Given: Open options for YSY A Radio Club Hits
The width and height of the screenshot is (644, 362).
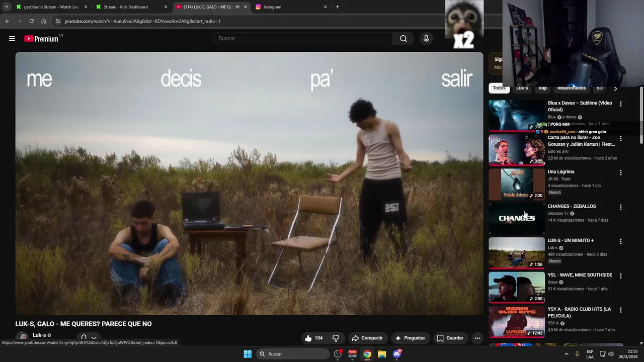Looking at the screenshot, I should click(620, 310).
